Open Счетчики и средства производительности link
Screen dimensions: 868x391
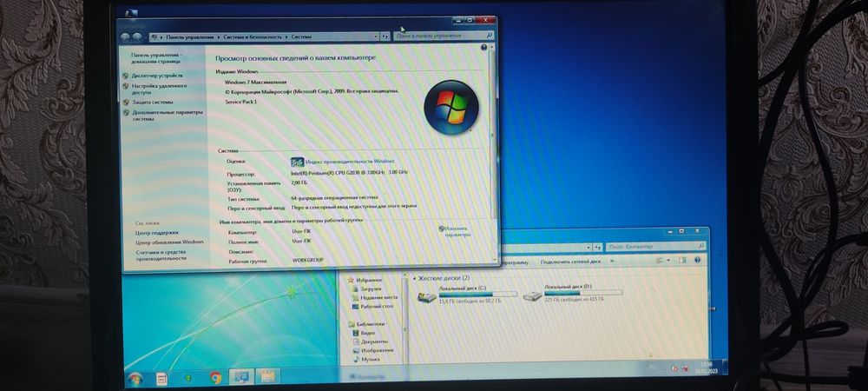point(161,255)
